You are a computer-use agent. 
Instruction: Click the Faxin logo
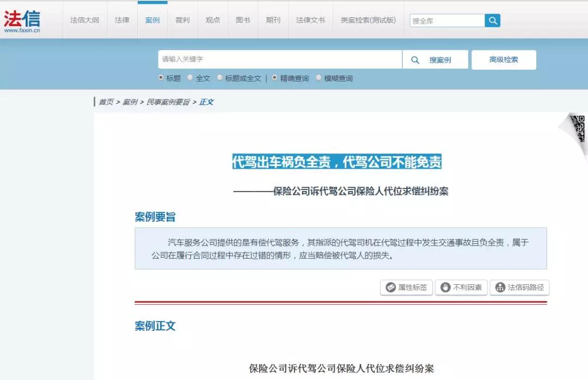[22, 21]
